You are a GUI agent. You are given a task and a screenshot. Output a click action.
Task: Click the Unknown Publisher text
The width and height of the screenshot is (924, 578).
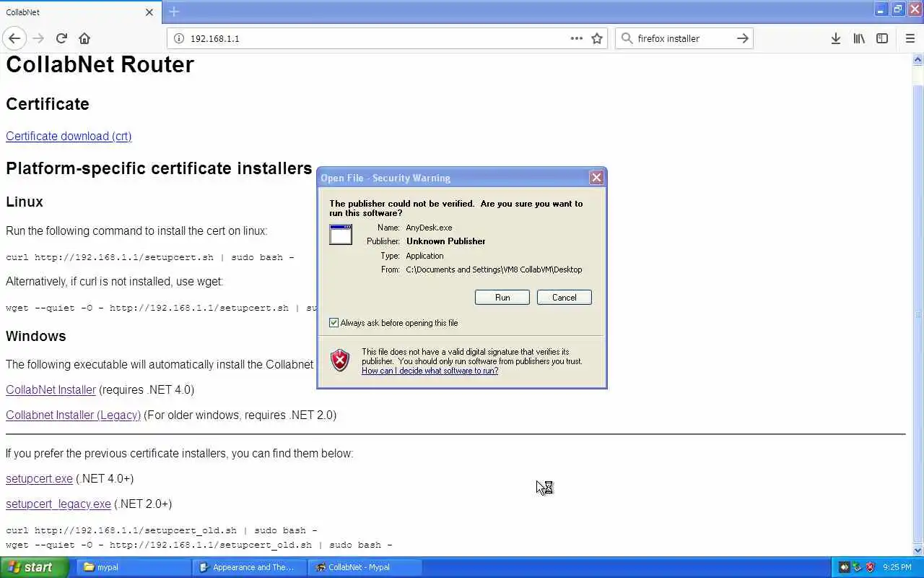pyautogui.click(x=446, y=241)
